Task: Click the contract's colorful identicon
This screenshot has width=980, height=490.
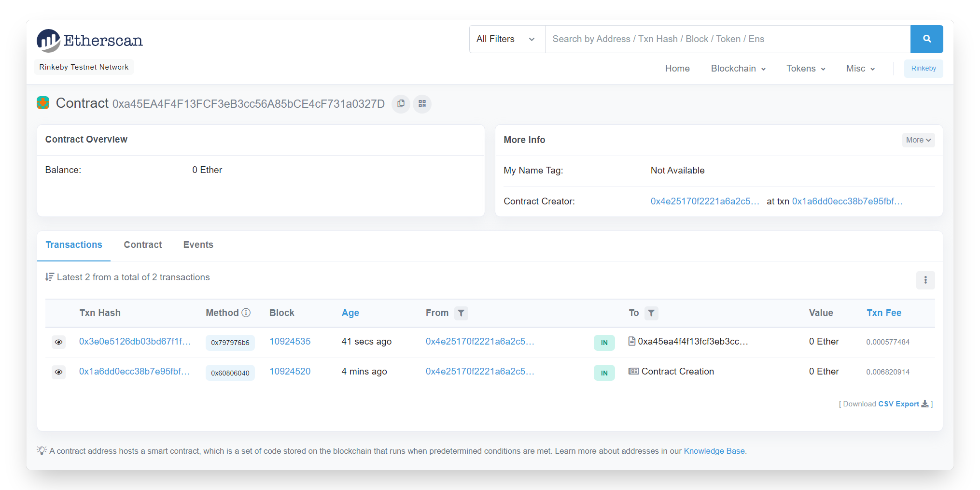Action: pyautogui.click(x=43, y=103)
